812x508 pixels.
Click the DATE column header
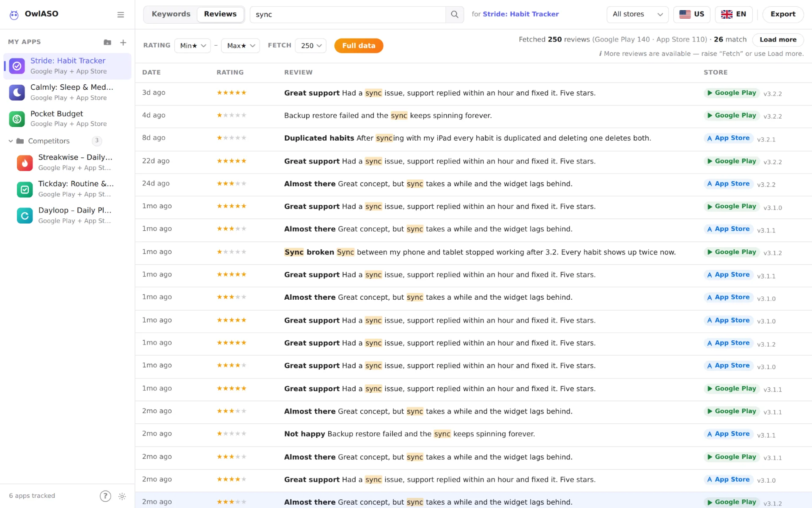[x=151, y=72]
